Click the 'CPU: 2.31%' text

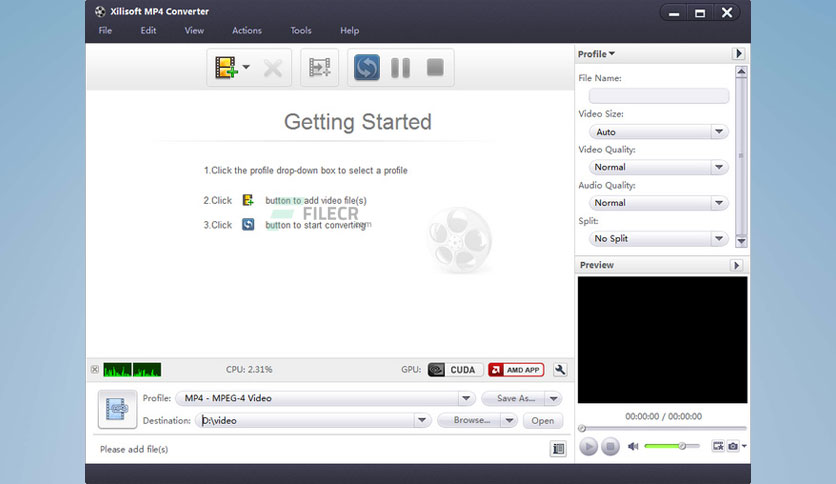[249, 369]
